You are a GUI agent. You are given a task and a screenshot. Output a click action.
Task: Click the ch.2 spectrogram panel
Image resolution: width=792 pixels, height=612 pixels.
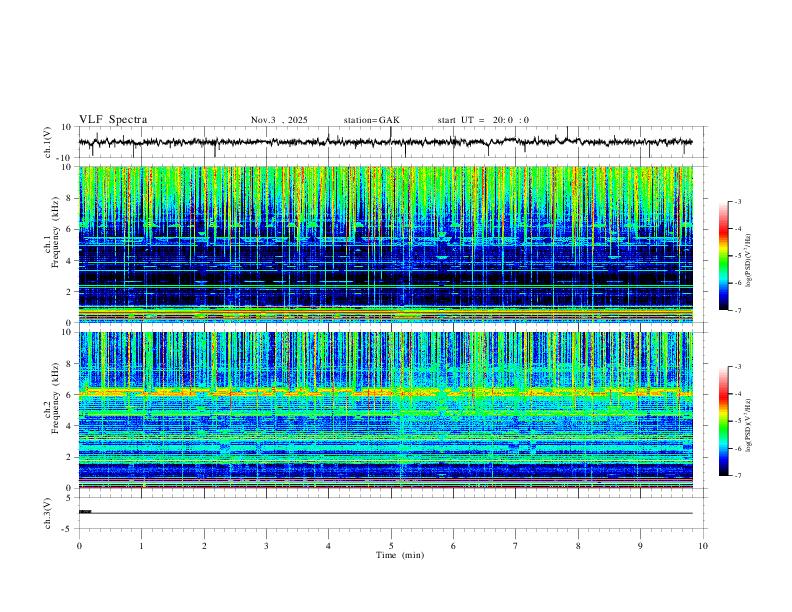[x=385, y=410]
